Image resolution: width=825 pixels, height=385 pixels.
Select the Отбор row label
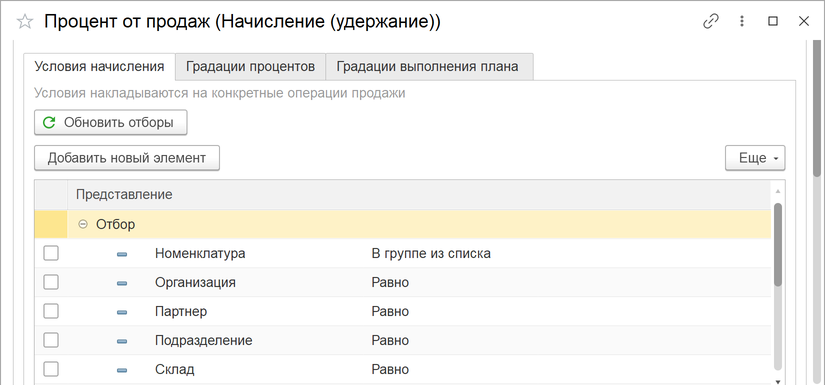[x=115, y=225]
